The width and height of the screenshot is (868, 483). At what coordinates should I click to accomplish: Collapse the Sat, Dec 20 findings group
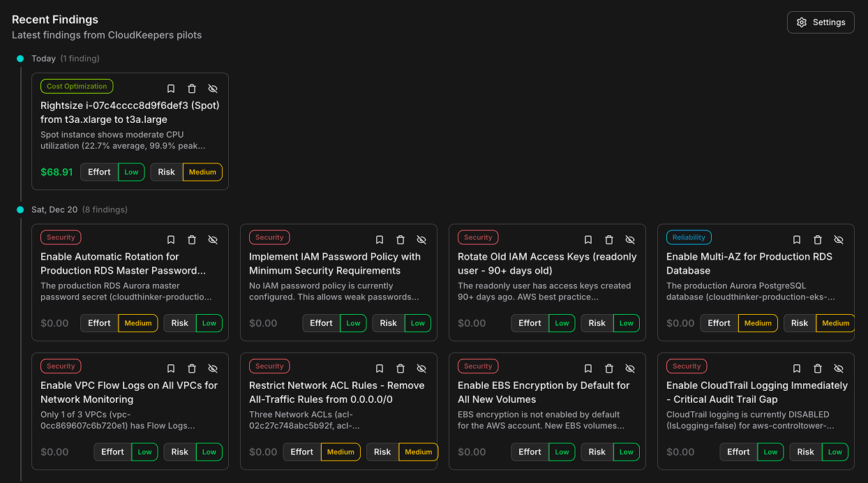54,209
